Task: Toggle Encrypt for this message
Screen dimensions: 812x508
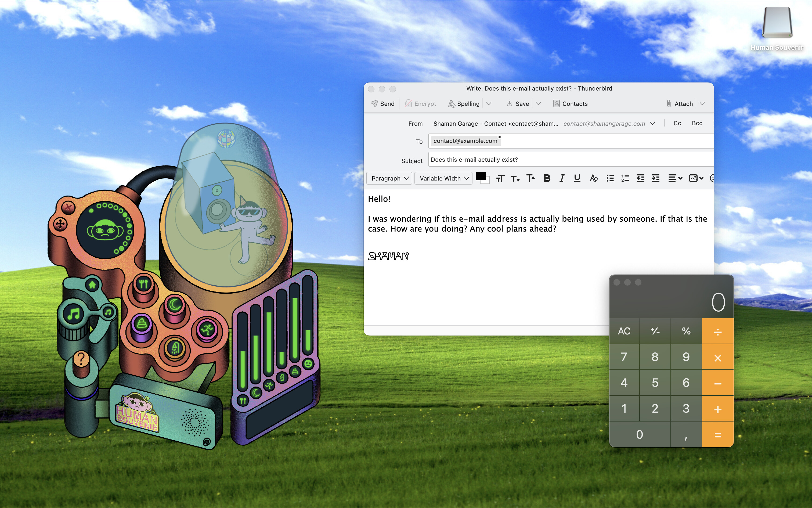Action: point(420,103)
